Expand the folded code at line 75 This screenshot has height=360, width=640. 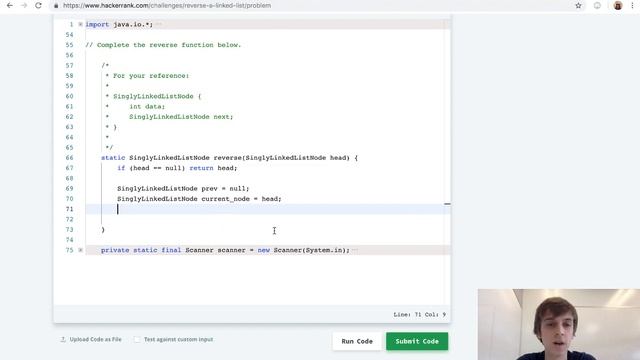(x=80, y=250)
